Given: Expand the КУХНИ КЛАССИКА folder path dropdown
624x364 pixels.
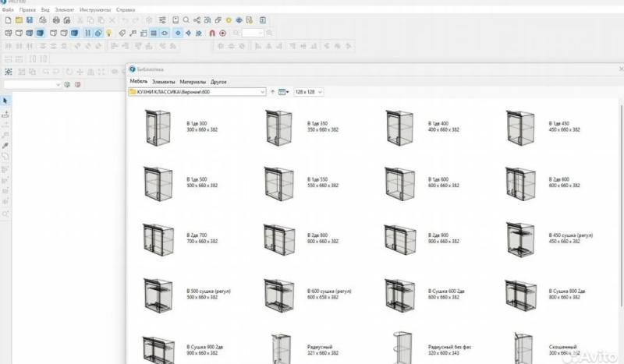Looking at the screenshot, I should (x=262, y=92).
